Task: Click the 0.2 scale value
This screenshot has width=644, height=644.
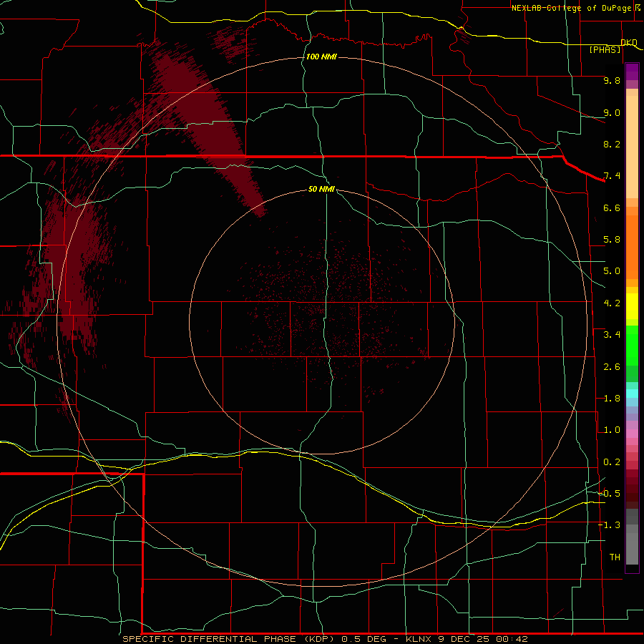Action: [612, 462]
